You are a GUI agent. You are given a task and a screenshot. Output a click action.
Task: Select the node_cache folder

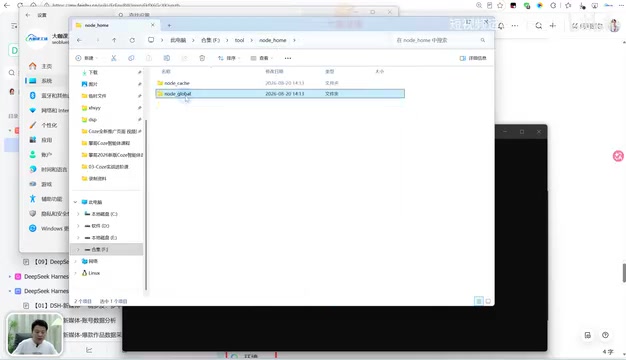pos(280,83)
